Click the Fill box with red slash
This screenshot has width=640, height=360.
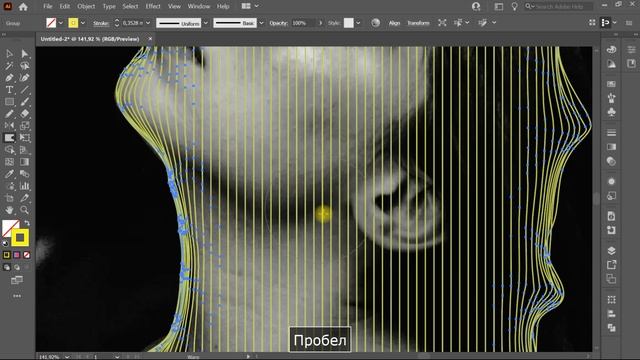[10, 228]
